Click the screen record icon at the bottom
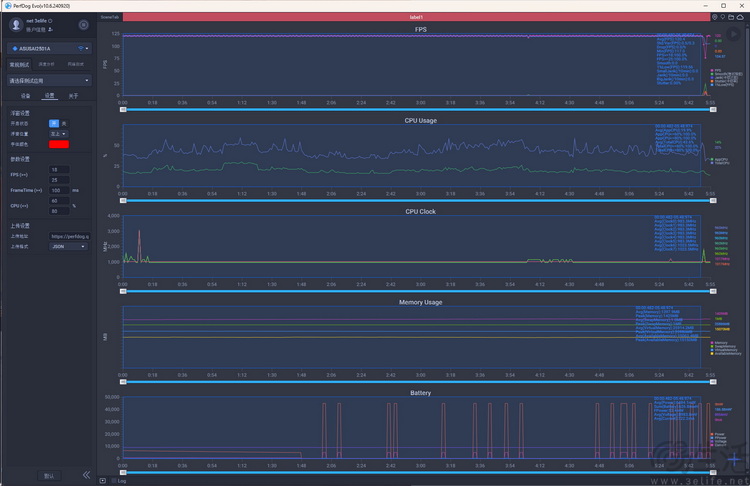The width and height of the screenshot is (750, 486). pos(102,481)
